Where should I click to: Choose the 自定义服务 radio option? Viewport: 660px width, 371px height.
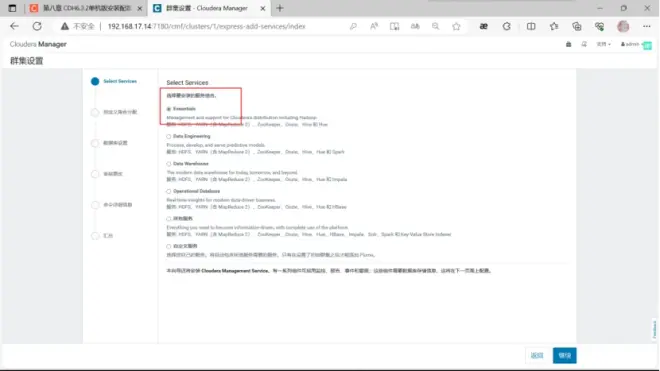point(169,246)
